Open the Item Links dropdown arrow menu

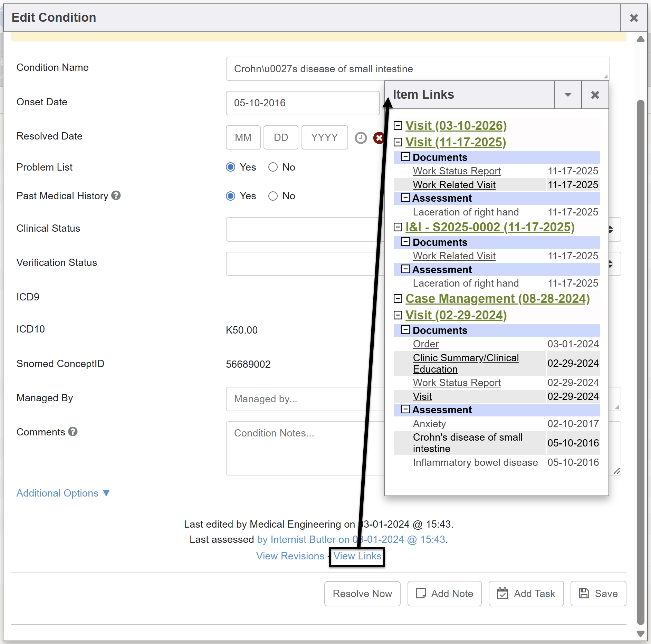point(568,95)
